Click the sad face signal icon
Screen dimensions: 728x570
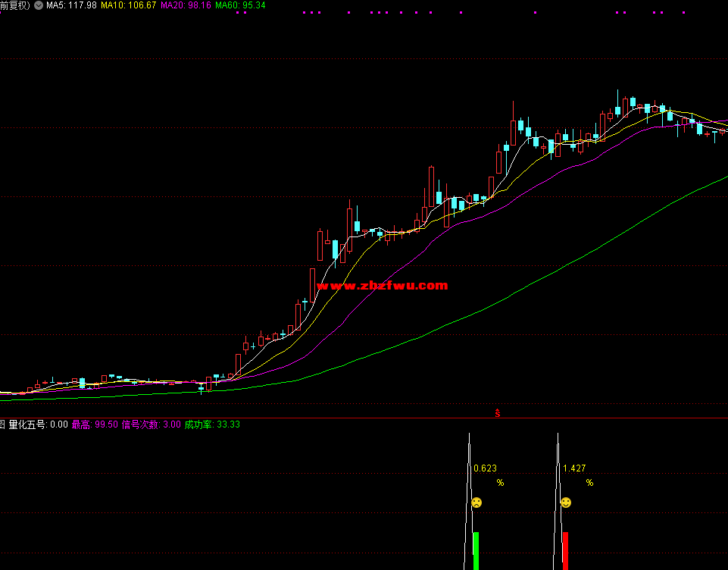click(x=476, y=503)
